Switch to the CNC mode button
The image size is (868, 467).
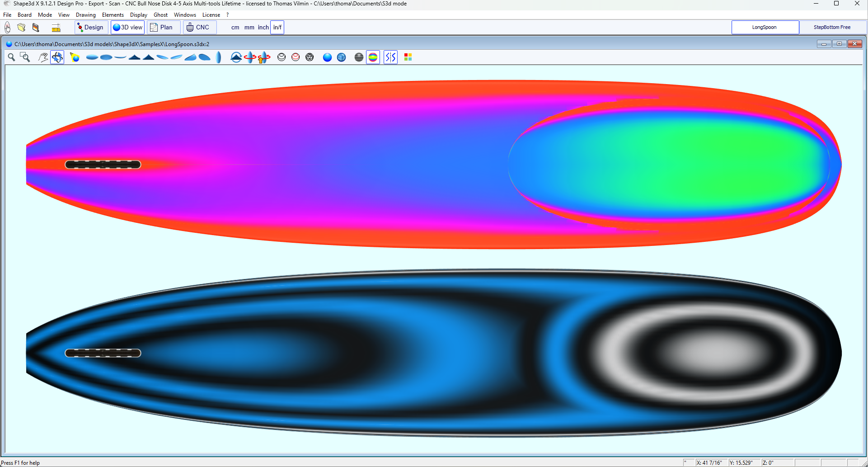tap(198, 28)
